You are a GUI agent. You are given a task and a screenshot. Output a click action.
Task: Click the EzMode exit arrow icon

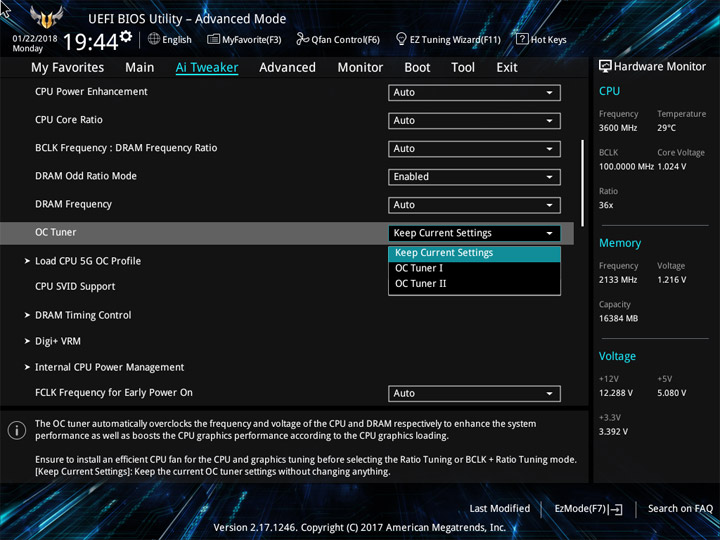(615, 509)
